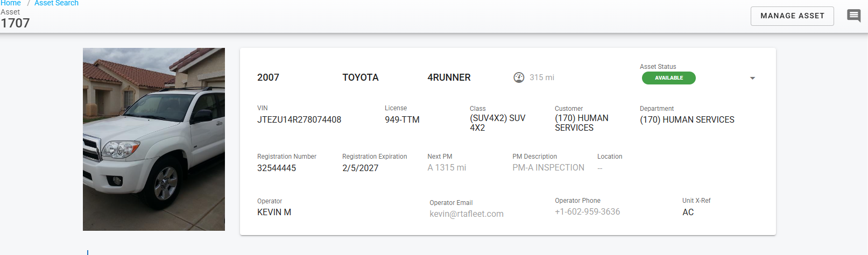Click the 315 mi odometer reading
The height and width of the screenshot is (255, 868).
tap(542, 77)
